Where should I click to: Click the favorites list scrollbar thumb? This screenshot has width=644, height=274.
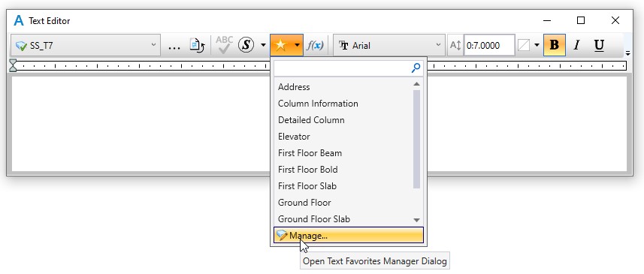[x=416, y=139]
